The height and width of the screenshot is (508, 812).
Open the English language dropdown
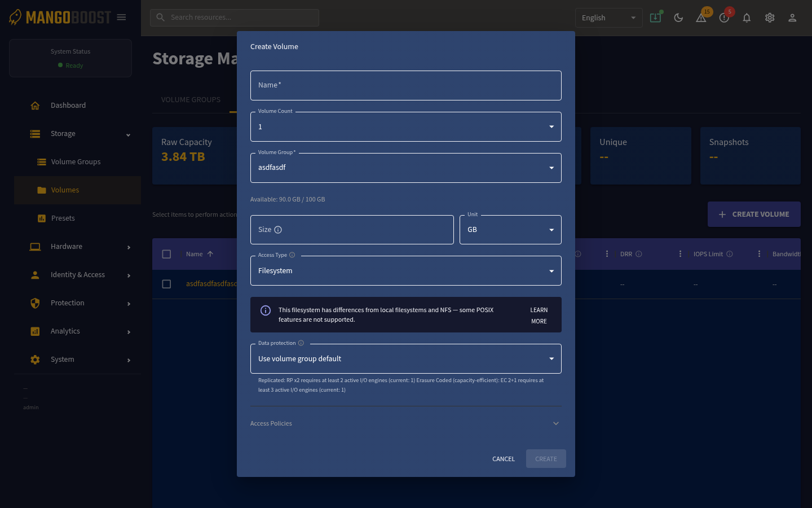pos(608,18)
